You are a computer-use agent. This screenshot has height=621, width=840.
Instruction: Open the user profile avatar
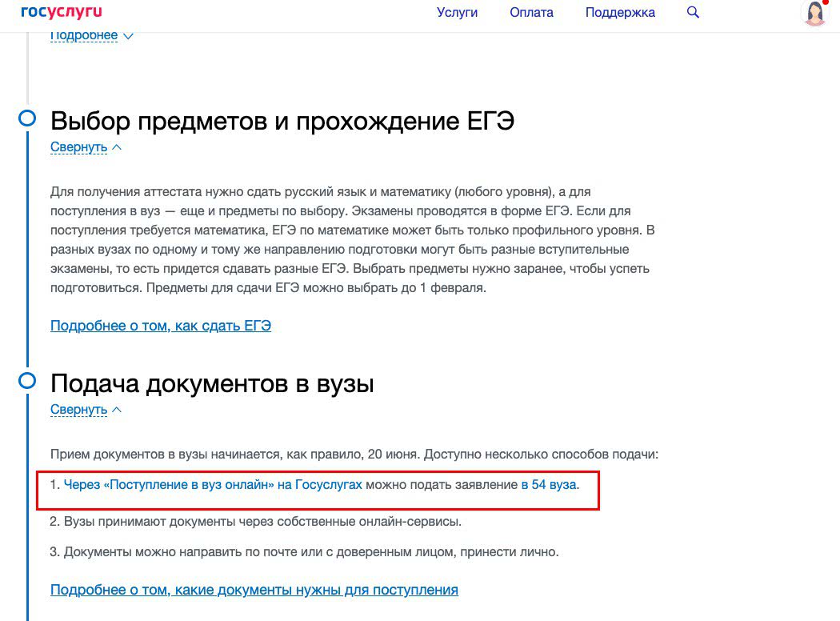pyautogui.click(x=814, y=14)
